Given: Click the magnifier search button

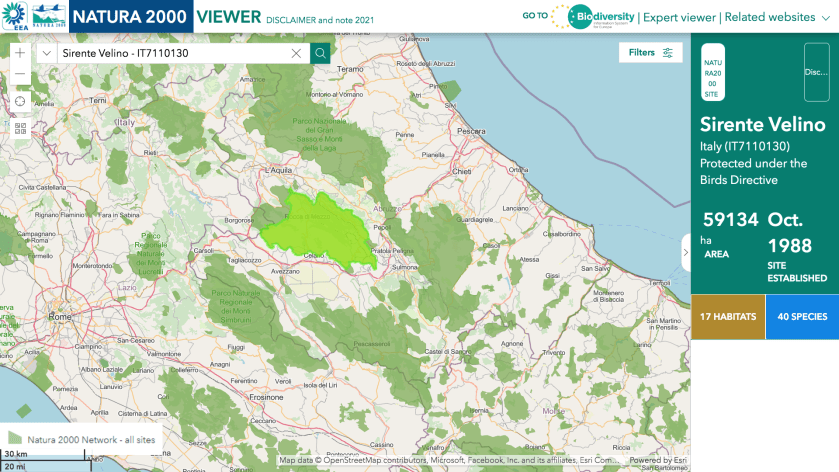Looking at the screenshot, I should point(320,53).
